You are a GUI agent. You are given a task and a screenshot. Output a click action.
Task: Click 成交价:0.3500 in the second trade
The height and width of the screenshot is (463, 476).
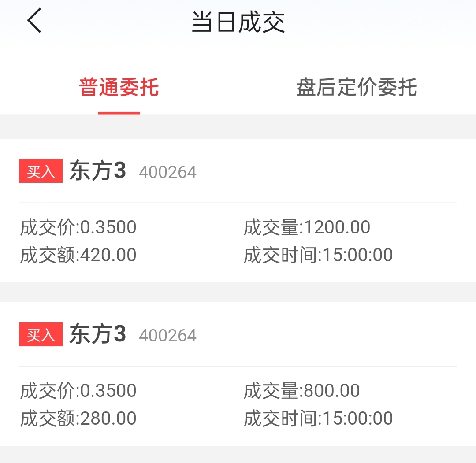pos(78,390)
